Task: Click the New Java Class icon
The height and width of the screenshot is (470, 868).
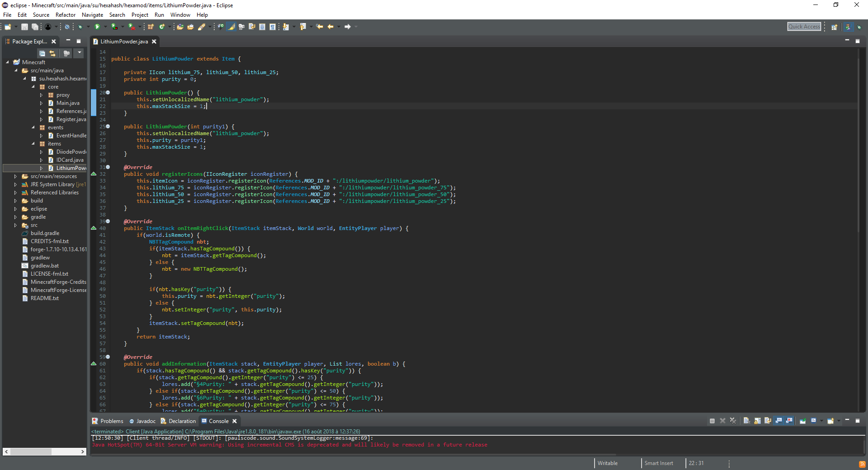Action: 161,27
